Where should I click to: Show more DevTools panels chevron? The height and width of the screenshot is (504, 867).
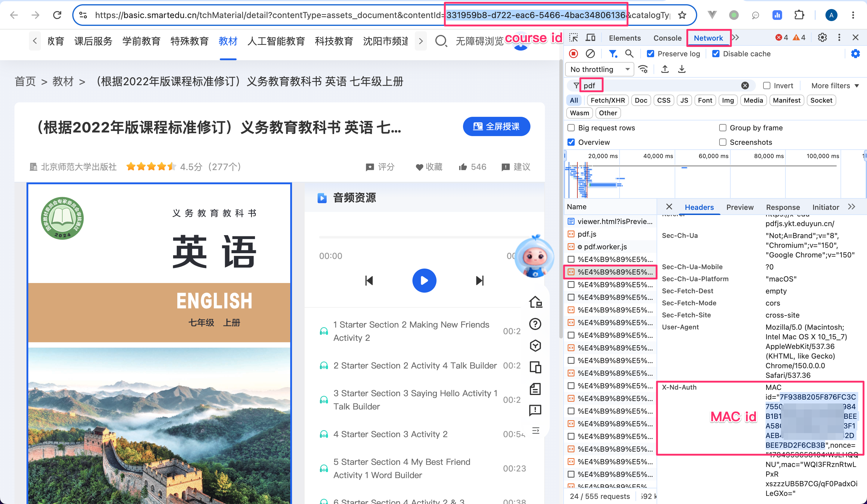[x=735, y=38]
